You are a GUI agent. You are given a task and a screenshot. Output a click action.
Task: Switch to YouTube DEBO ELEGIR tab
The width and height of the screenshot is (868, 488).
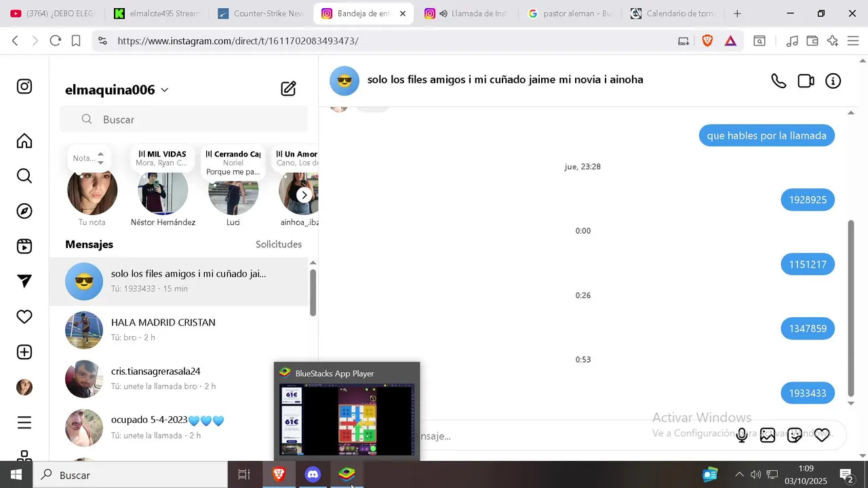(x=53, y=14)
